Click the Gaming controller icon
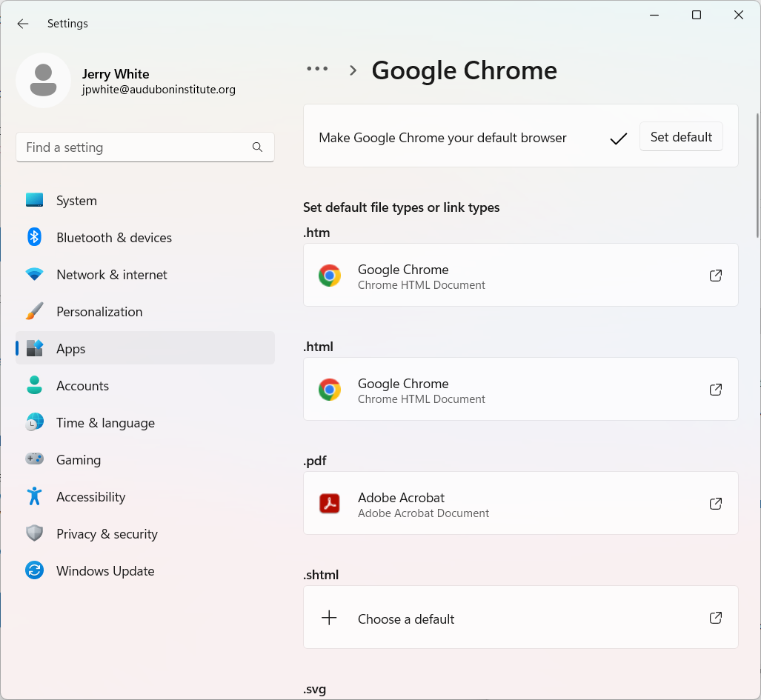This screenshot has width=761, height=700. click(35, 459)
